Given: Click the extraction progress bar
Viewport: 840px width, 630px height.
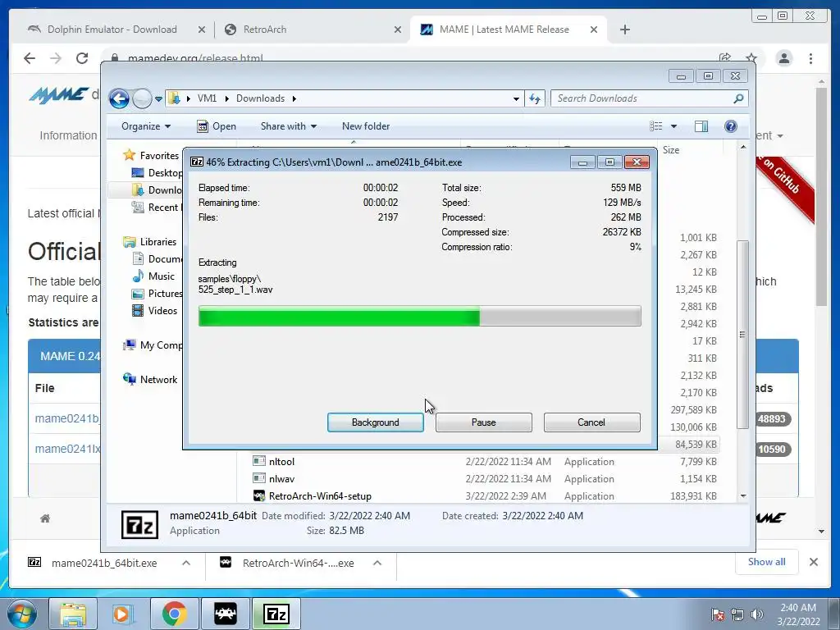Looking at the screenshot, I should [419, 316].
